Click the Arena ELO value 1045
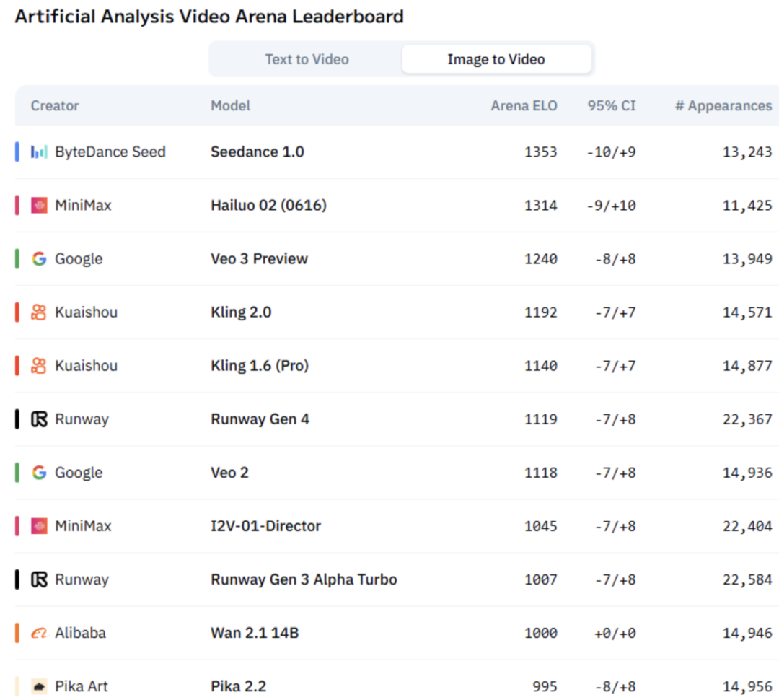The height and width of the screenshot is (700, 779). 541,526
